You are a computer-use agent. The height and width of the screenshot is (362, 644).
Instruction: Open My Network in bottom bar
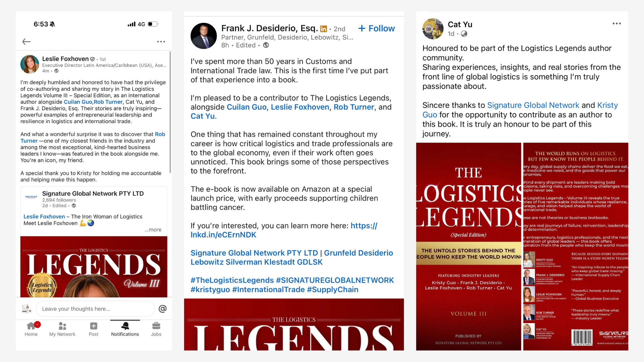pyautogui.click(x=62, y=329)
